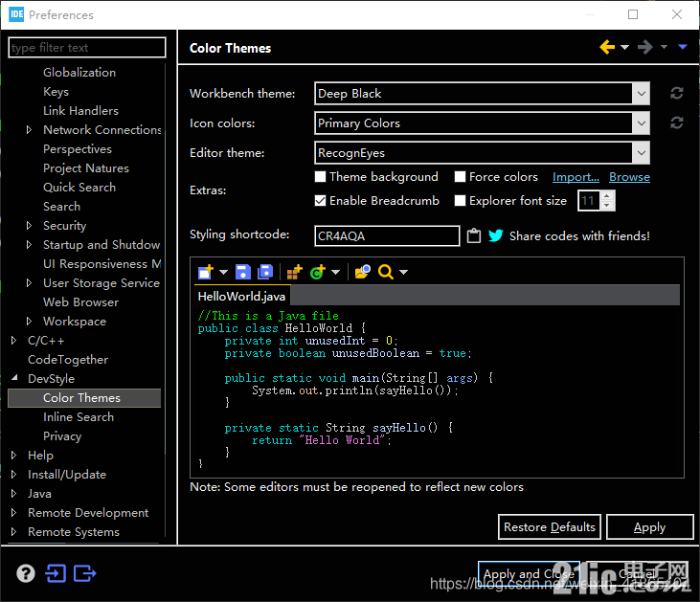Click the Save icon in preview toolbar
The height and width of the screenshot is (602, 700).
[x=243, y=272]
